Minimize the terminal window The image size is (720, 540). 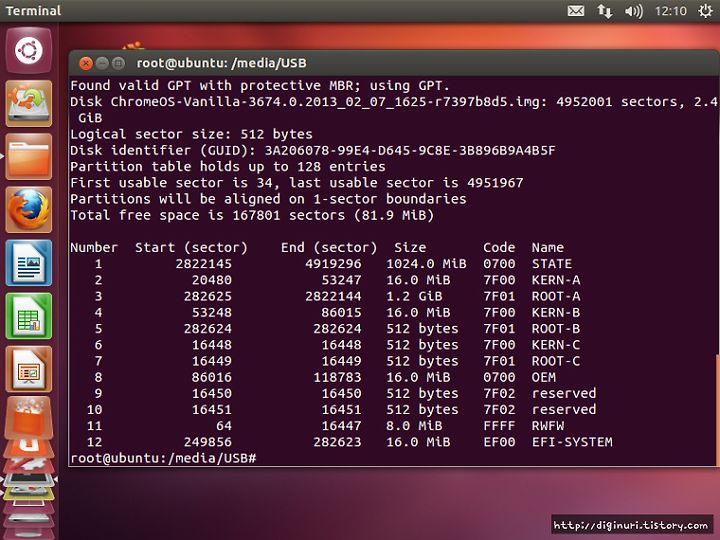[102, 63]
